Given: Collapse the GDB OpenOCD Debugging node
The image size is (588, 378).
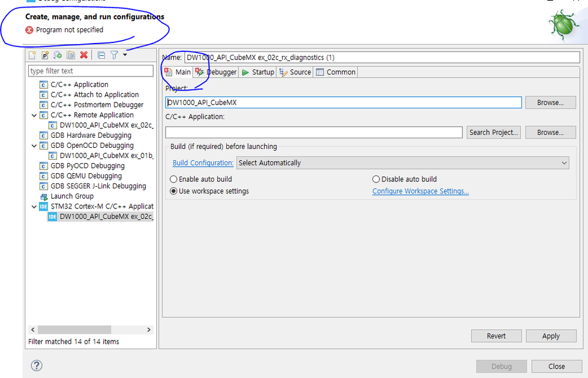Looking at the screenshot, I should 34,146.
